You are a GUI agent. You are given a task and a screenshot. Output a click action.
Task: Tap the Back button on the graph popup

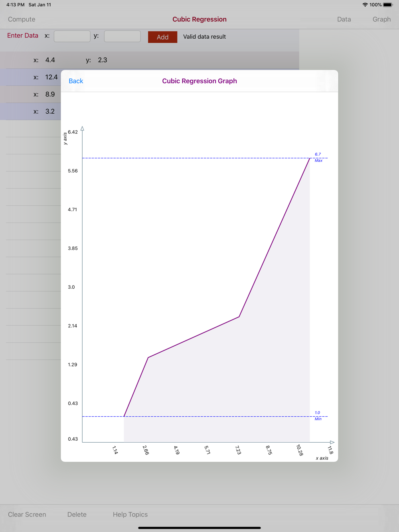76,81
